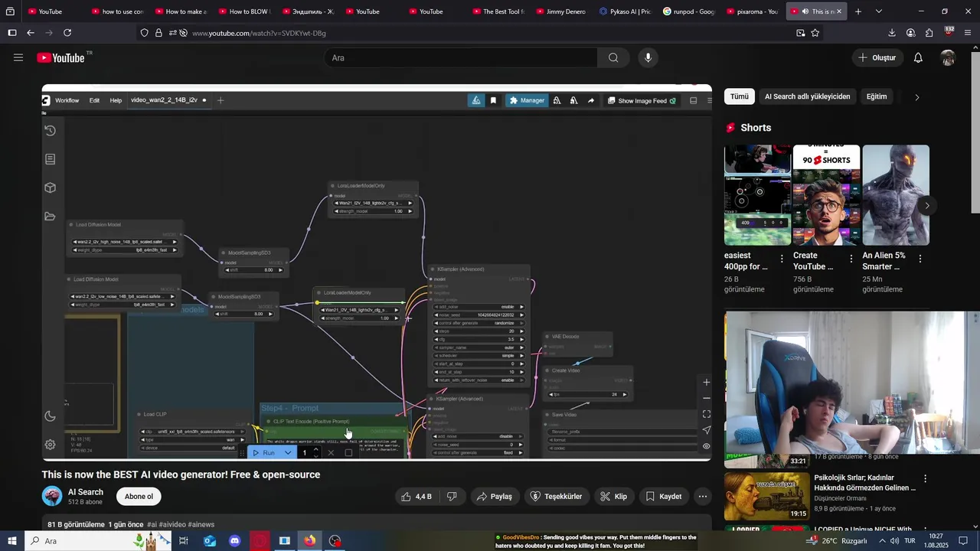Open ComfyUI workflows folder icon
Screen dimensions: 980x551
pos(50,217)
